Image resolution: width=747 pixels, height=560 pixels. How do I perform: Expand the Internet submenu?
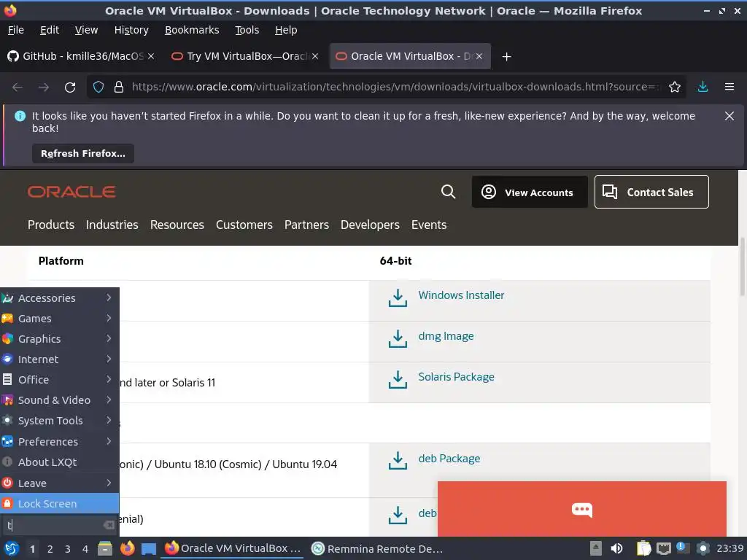click(x=60, y=359)
